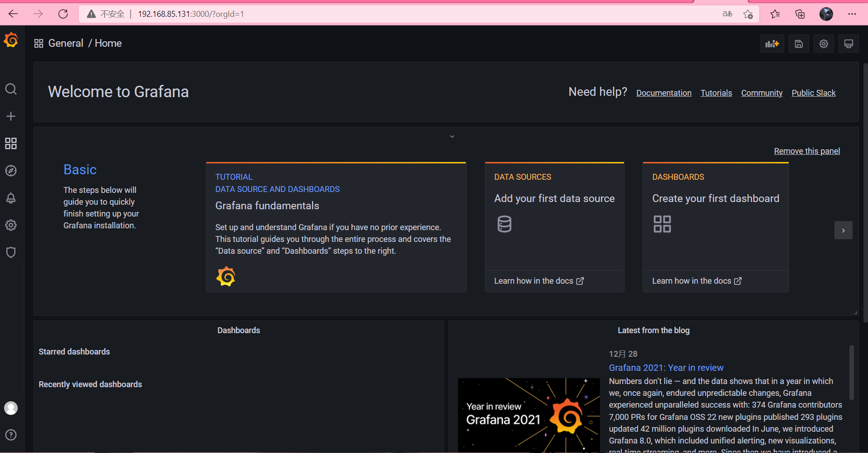Click the not secure warning icon

[x=91, y=14]
